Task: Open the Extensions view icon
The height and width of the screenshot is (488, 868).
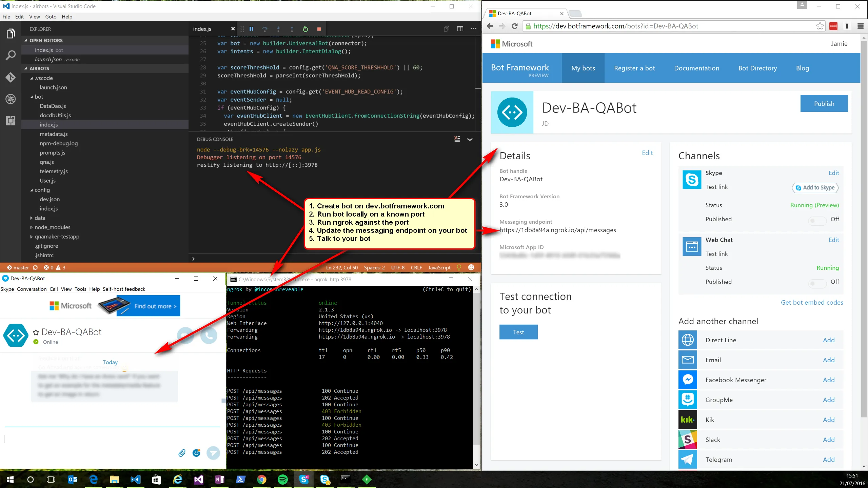Action: click(11, 121)
